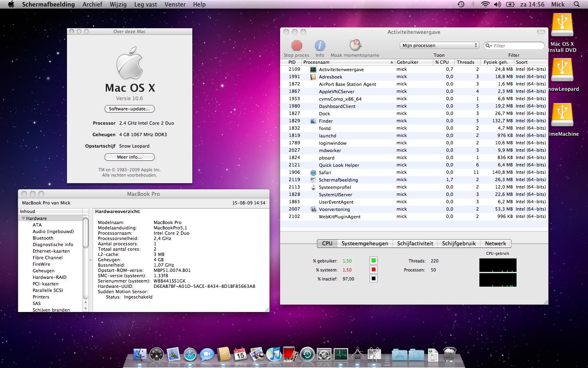Click the Spotlight magnifier in menu bar
Image resolution: width=588 pixels, height=368 pixels.
[x=577, y=4]
